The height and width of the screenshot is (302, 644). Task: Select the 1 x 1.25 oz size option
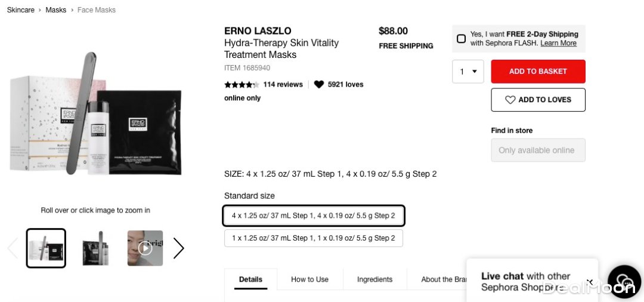314,238
